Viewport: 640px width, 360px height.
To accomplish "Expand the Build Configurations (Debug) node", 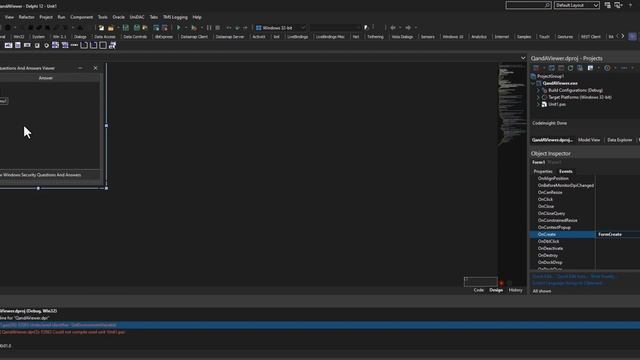I will (x=538, y=90).
